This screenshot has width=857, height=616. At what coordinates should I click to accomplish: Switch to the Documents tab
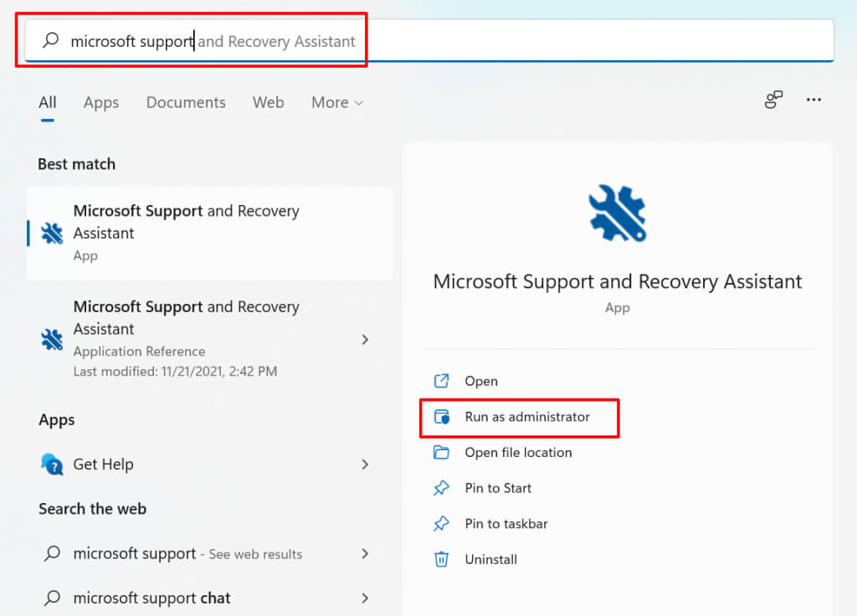186,102
